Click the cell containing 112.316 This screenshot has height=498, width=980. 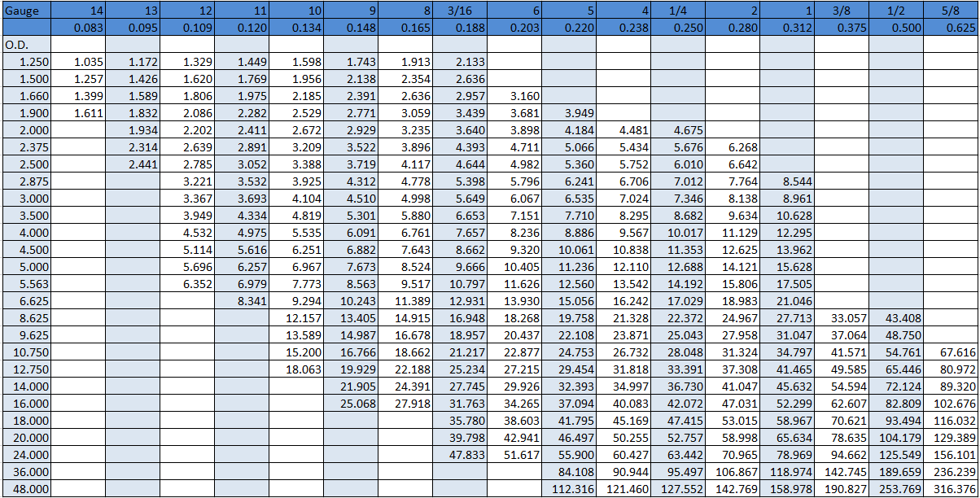tap(568, 489)
